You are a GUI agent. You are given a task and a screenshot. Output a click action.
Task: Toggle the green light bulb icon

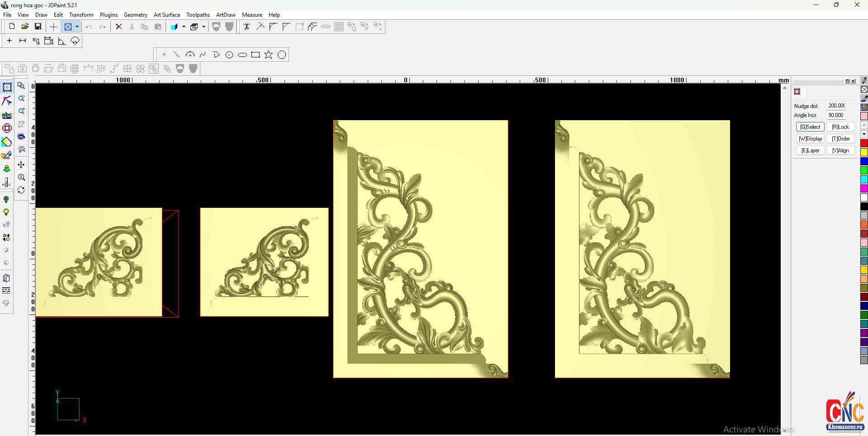tap(6, 200)
